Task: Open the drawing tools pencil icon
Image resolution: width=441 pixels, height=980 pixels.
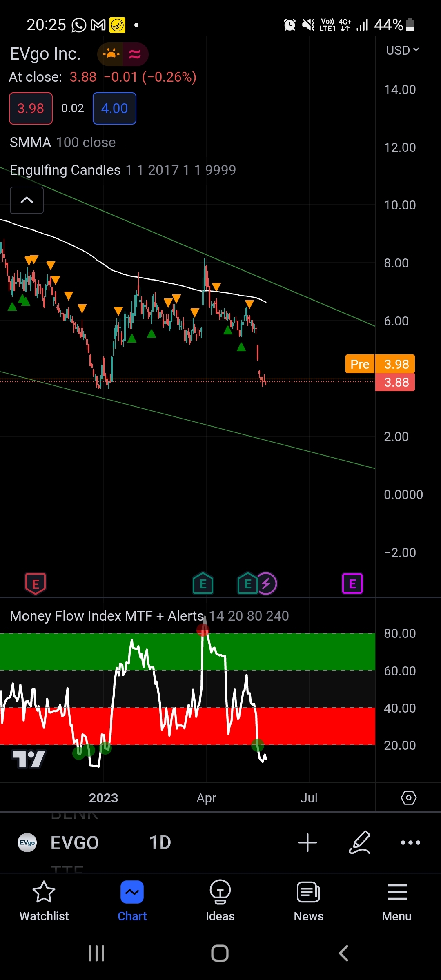Action: pyautogui.click(x=359, y=843)
